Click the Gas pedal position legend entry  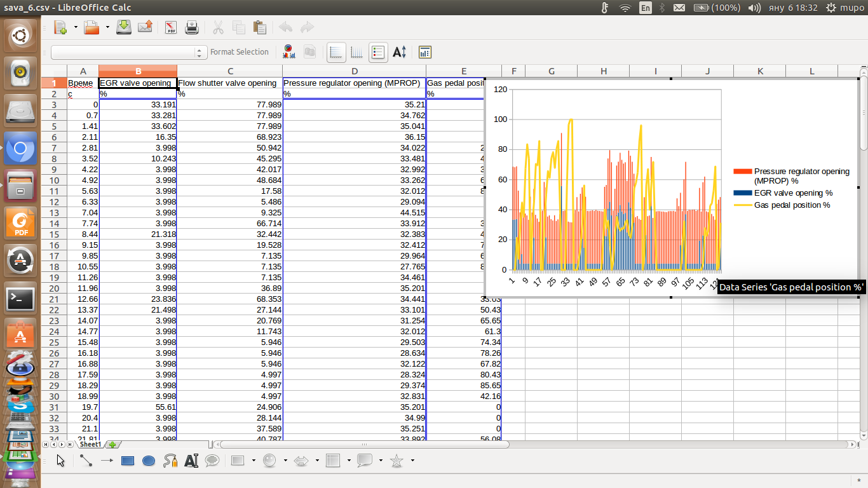click(792, 205)
